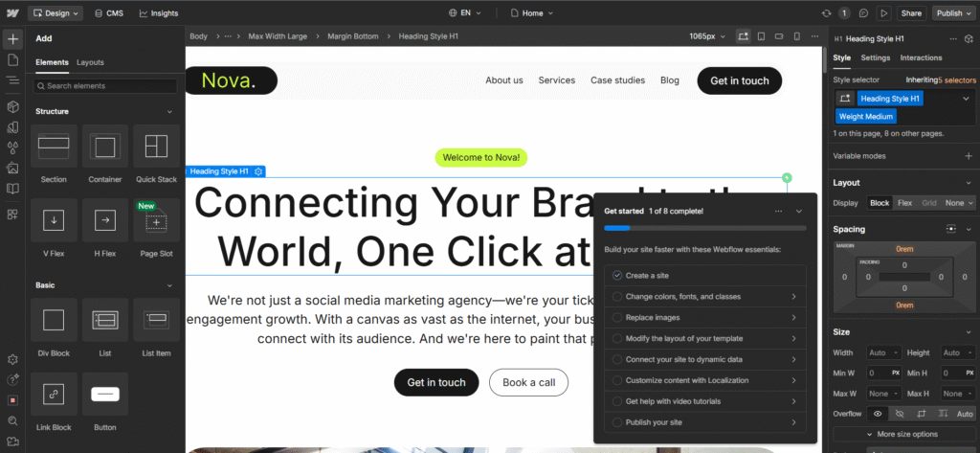The width and height of the screenshot is (980, 453).
Task: Add the Section element
Action: pyautogui.click(x=54, y=154)
